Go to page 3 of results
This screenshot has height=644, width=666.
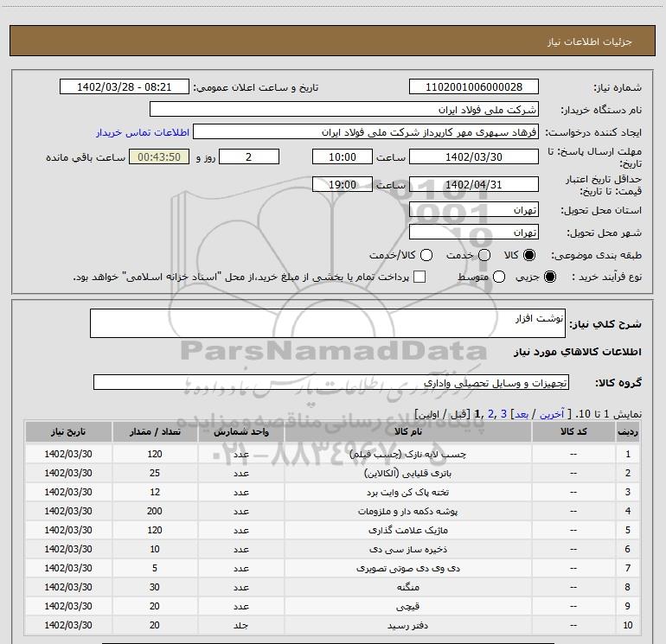point(503,413)
